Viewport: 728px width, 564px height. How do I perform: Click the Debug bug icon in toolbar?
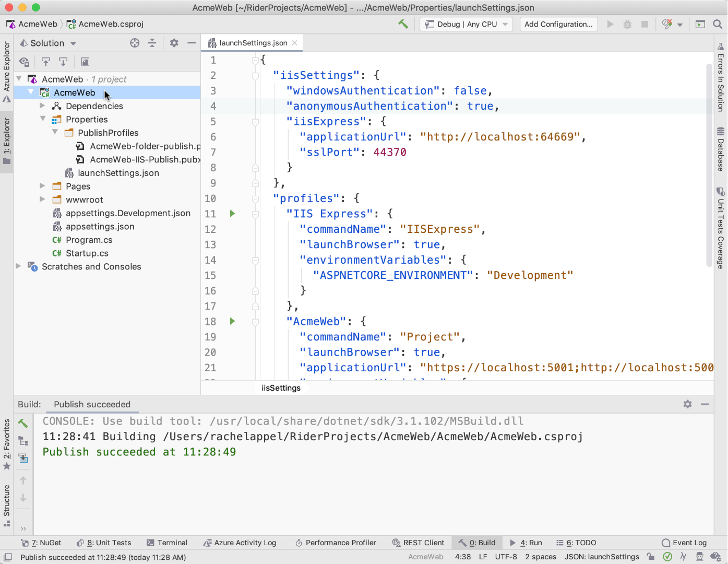point(627,24)
